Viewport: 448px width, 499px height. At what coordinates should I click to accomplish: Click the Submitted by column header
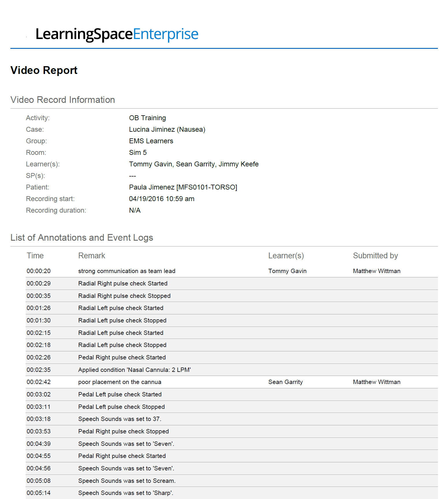(375, 256)
